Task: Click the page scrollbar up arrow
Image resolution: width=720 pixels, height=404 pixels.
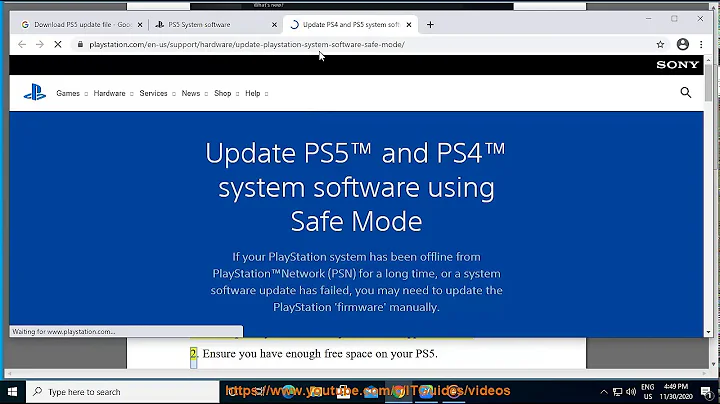Action: (708, 60)
